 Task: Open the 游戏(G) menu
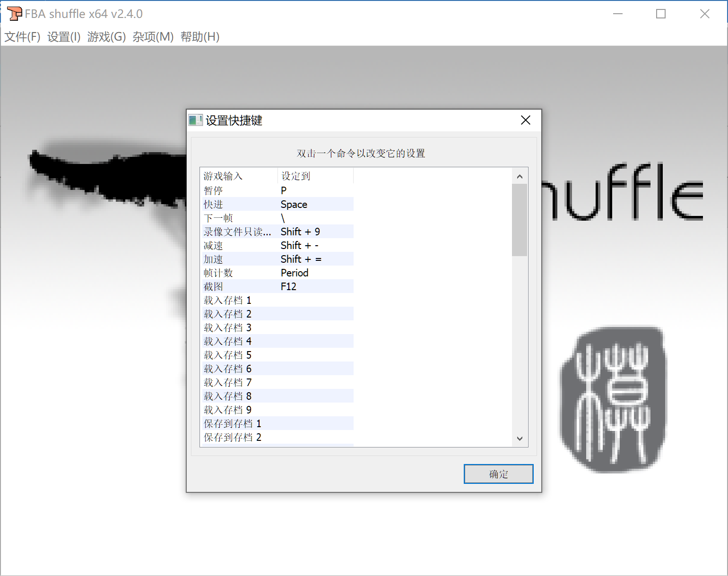point(106,37)
